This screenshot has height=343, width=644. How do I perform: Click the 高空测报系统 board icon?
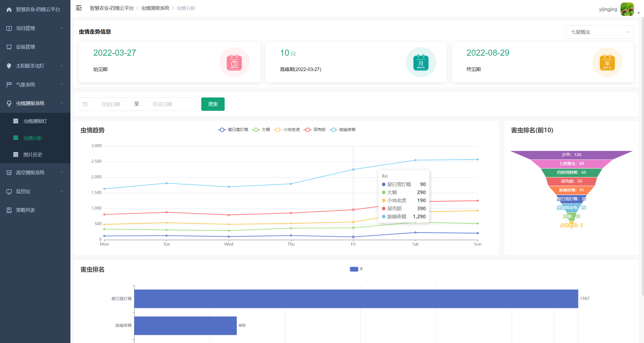point(9,173)
